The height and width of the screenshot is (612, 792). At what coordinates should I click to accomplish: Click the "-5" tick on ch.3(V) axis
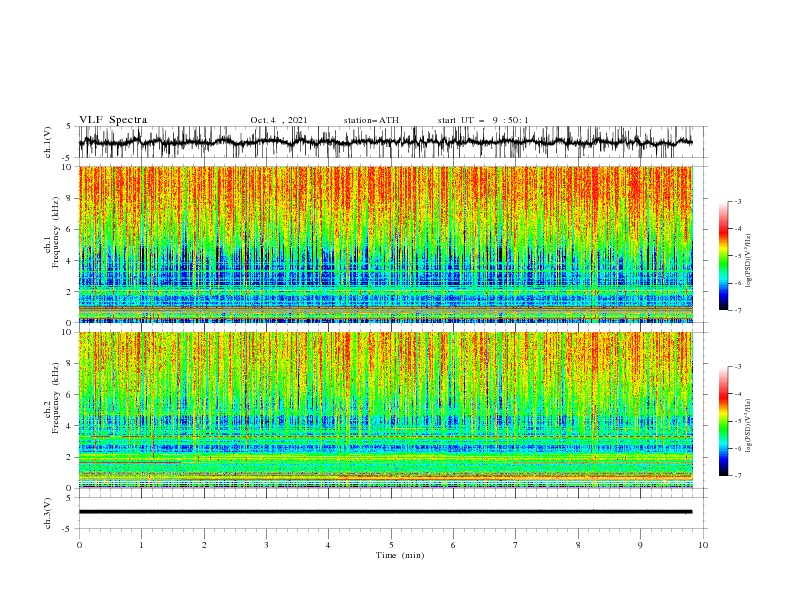(x=68, y=529)
